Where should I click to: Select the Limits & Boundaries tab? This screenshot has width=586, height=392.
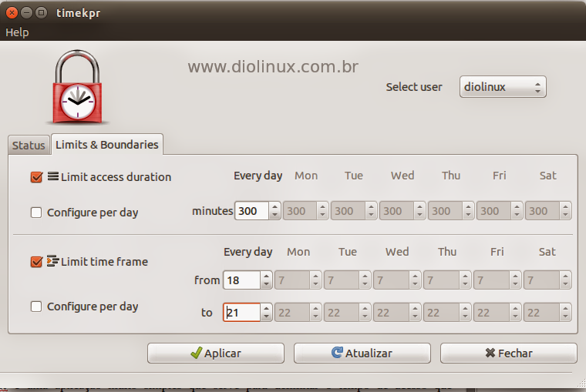pos(107,145)
